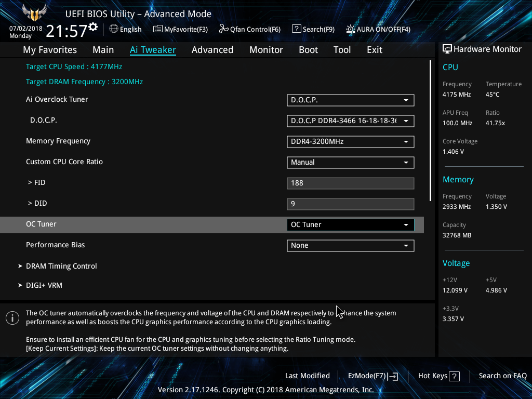The height and width of the screenshot is (399, 532).
Task: Click Target CPU Speed : 4177MHz text
Action: (74, 66)
